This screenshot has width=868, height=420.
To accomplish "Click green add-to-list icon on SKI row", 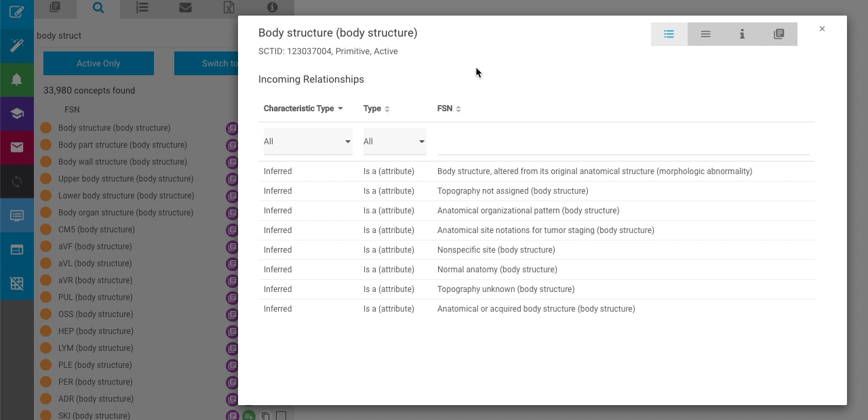I will tap(249, 416).
